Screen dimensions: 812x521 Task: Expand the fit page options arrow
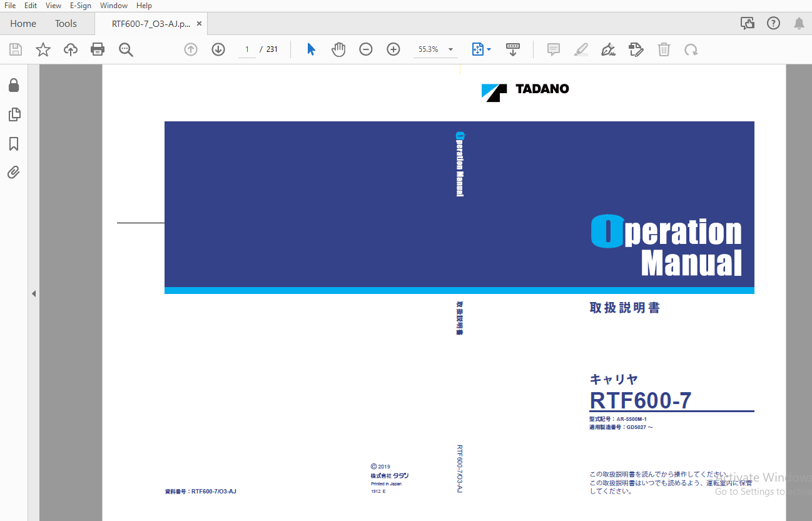click(x=489, y=49)
